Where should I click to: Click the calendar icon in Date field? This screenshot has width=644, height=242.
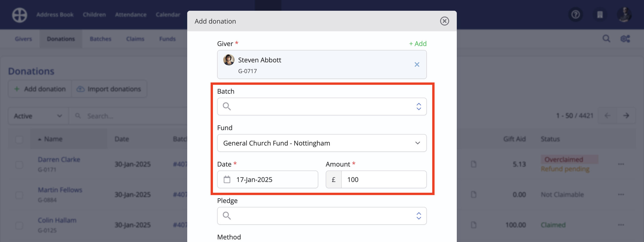tap(227, 179)
